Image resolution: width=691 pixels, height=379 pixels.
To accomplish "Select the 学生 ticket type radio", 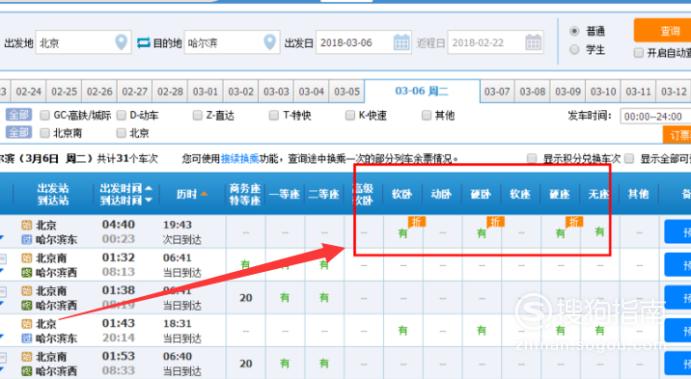I will point(574,50).
